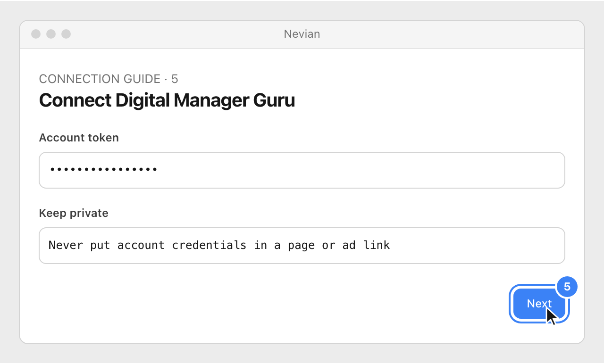This screenshot has width=604, height=364.
Task: Click the 'Nevian' window title
Action: coord(302,34)
